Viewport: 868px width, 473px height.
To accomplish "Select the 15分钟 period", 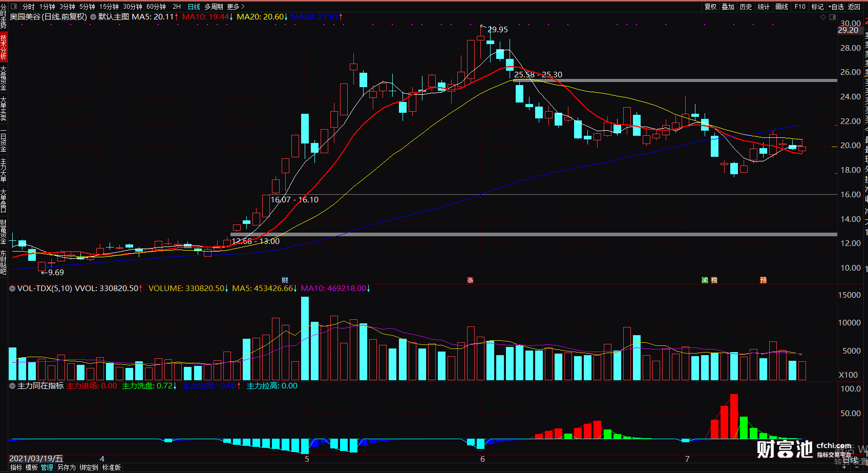I will click(109, 7).
